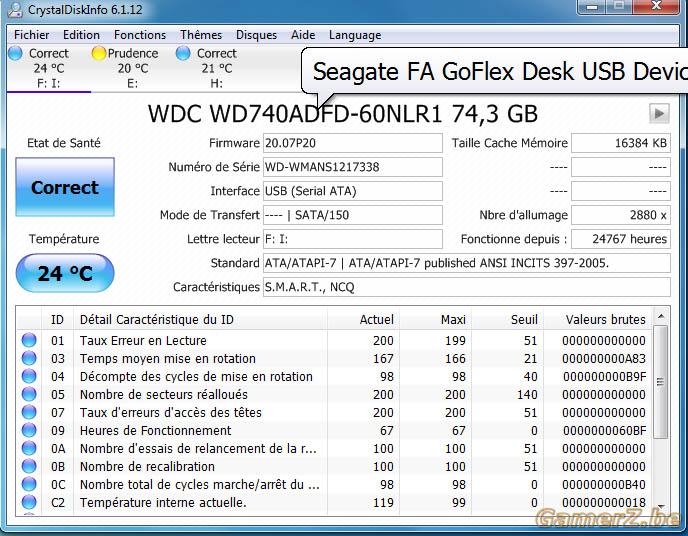Select the Nombre de secteurs réalloués row
Screen dimensions: 688x536
334,394
